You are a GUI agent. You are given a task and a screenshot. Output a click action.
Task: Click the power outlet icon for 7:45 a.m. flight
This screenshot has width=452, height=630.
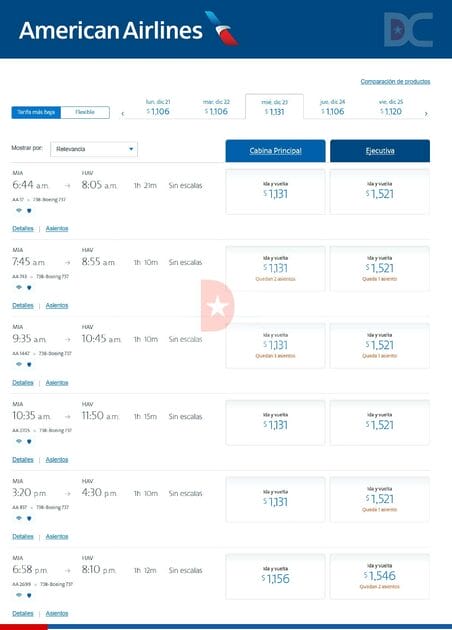tap(29, 287)
